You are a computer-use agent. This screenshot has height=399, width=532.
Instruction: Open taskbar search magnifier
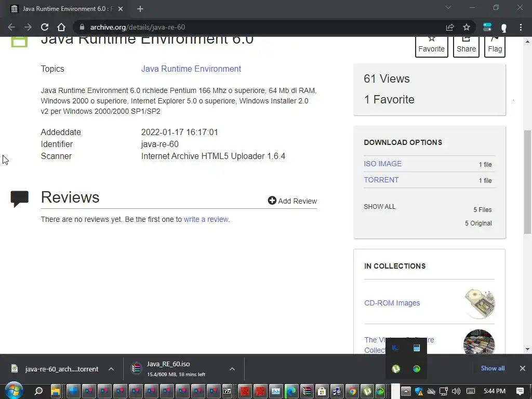[x=38, y=391]
